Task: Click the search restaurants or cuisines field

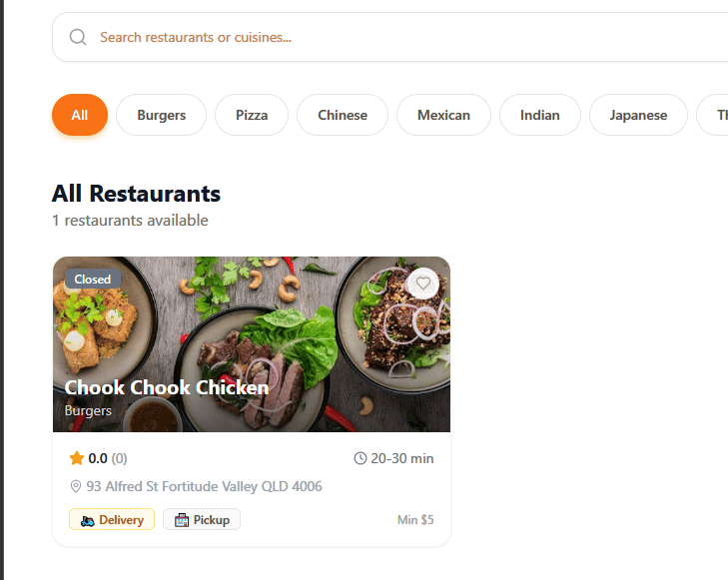Action: tap(390, 37)
